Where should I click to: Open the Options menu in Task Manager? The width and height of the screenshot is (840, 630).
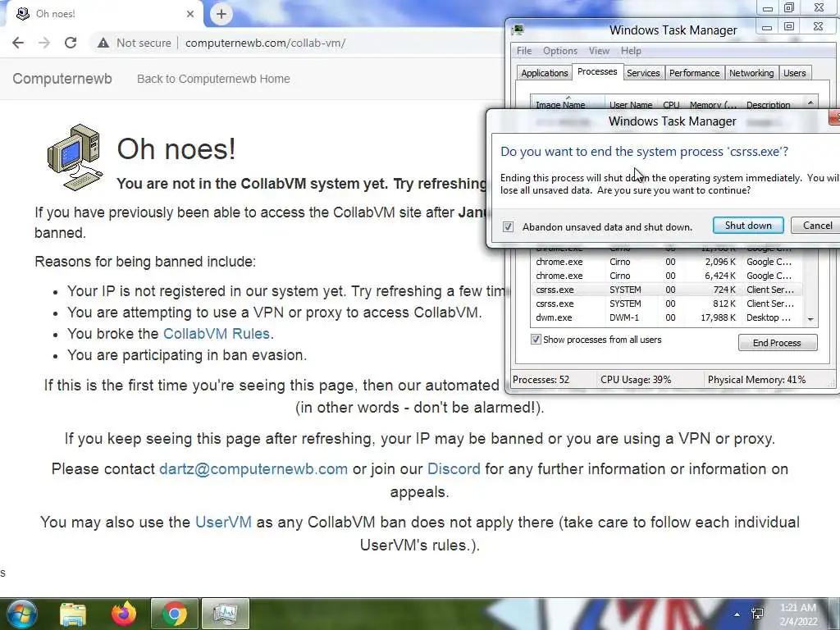point(559,51)
